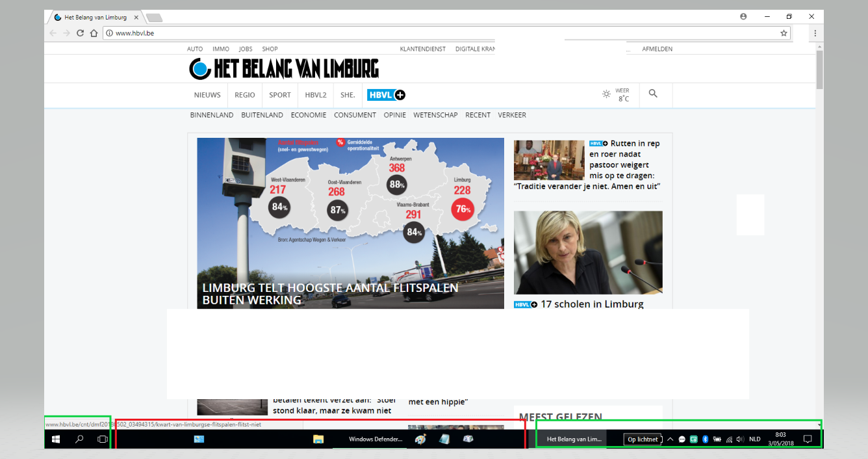This screenshot has width=868, height=459.
Task: Bookmark this page with the star icon
Action: click(784, 33)
